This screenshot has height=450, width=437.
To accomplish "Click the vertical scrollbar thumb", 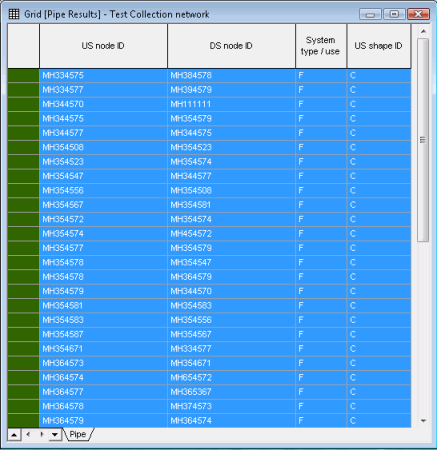I will (x=423, y=140).
